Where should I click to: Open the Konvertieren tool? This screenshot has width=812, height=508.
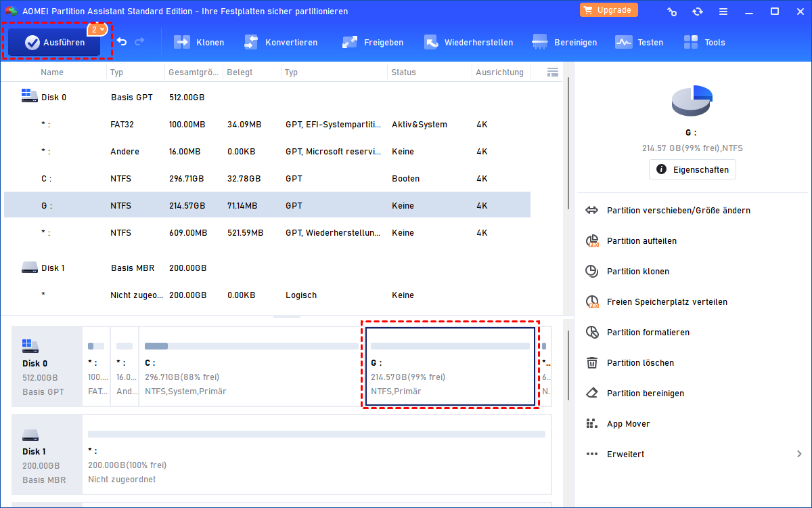pos(280,42)
